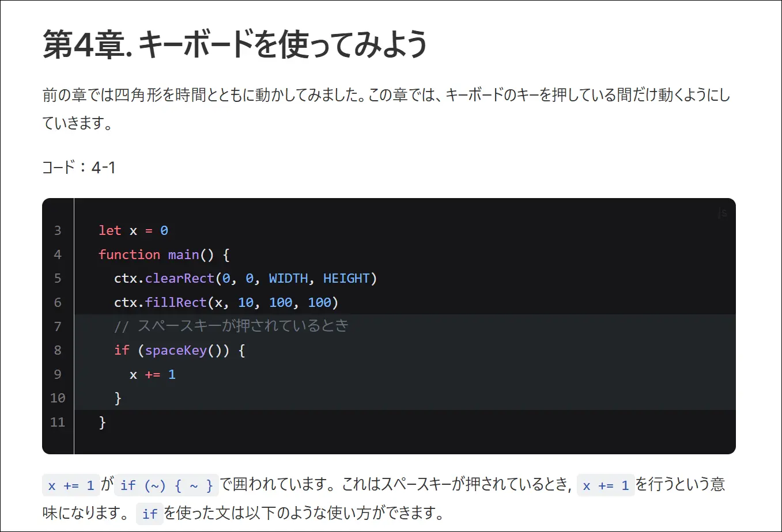Click clearRect method in code
The width and height of the screenshot is (782, 532).
point(179,279)
